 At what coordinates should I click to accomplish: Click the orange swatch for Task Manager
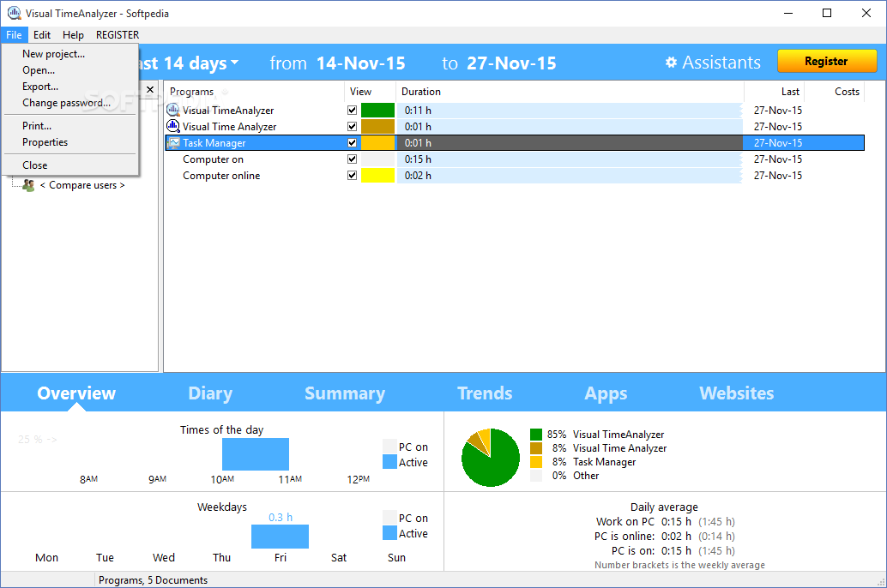point(377,143)
